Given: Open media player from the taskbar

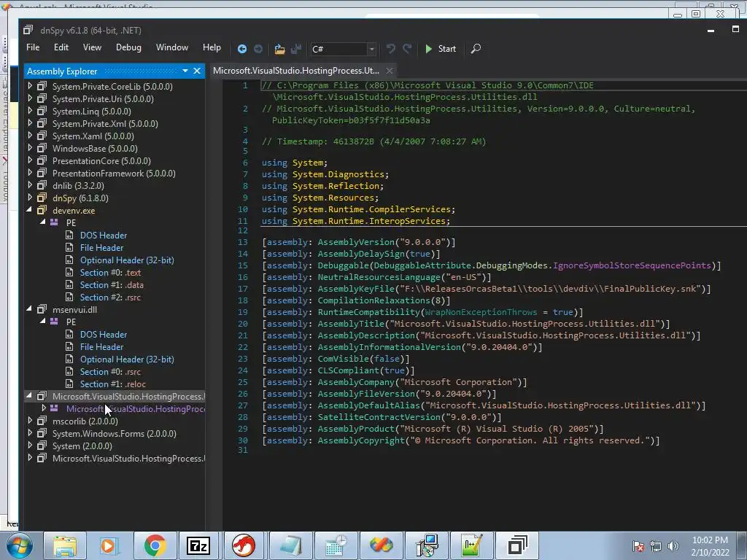Looking at the screenshot, I should [x=109, y=545].
